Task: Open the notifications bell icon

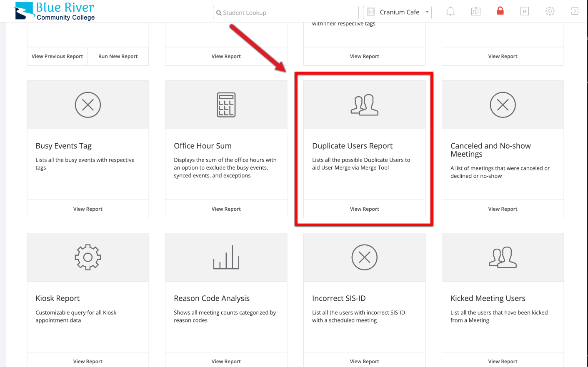Action: coord(450,11)
